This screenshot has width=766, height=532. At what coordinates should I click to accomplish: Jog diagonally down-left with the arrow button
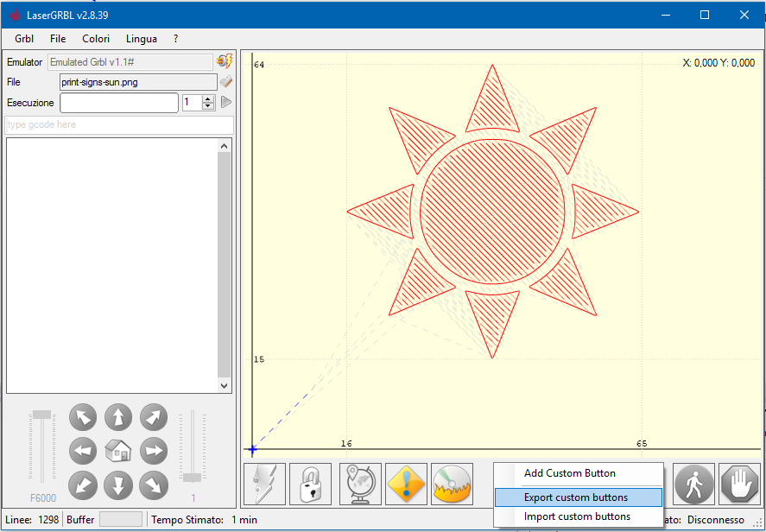tap(83, 485)
